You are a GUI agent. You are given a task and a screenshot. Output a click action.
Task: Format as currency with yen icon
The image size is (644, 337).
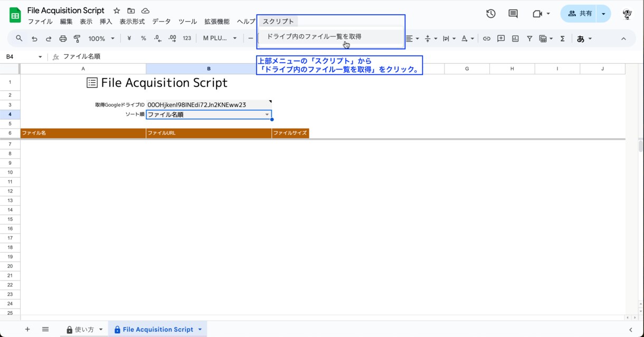point(129,38)
